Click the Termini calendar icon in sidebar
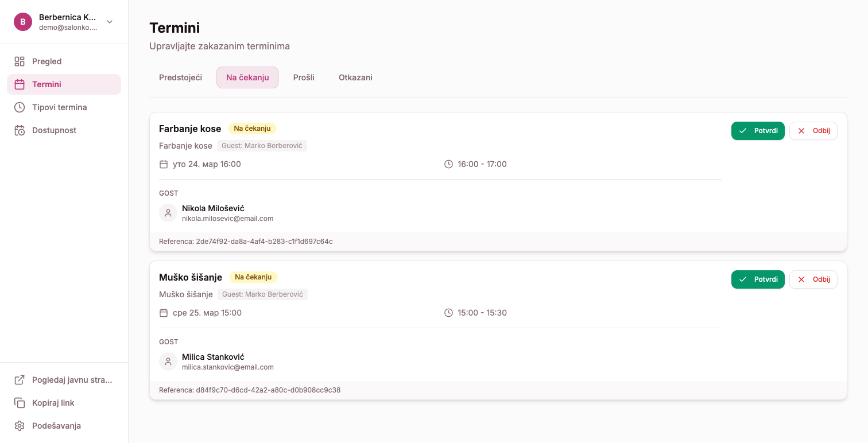Image resolution: width=868 pixels, height=443 pixels. tap(20, 84)
